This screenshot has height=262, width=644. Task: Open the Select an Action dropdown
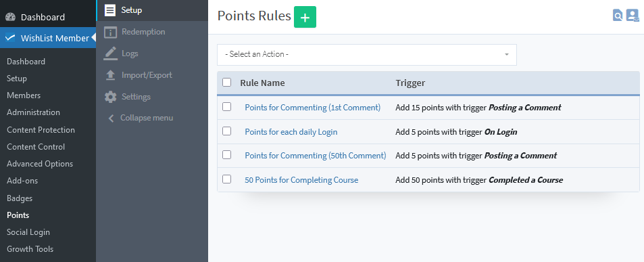[x=367, y=55]
